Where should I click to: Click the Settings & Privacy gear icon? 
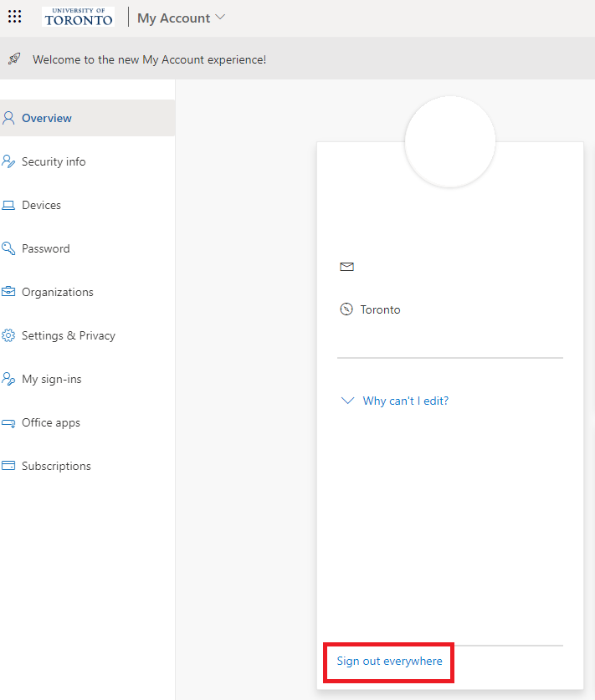pyautogui.click(x=8, y=335)
